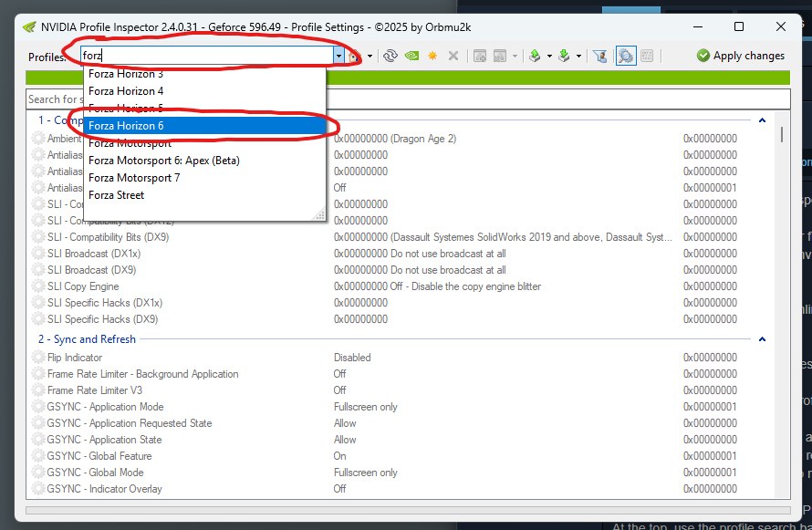This screenshot has height=530, width=812.
Task: Click gear icon beside SLI Specific Hacks (DX1x)
Action: click(x=37, y=303)
